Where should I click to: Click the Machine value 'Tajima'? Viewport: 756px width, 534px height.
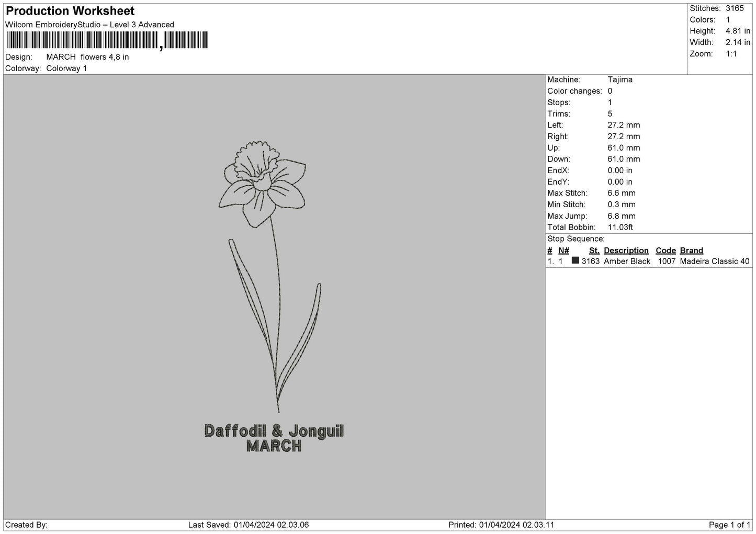pyautogui.click(x=620, y=79)
